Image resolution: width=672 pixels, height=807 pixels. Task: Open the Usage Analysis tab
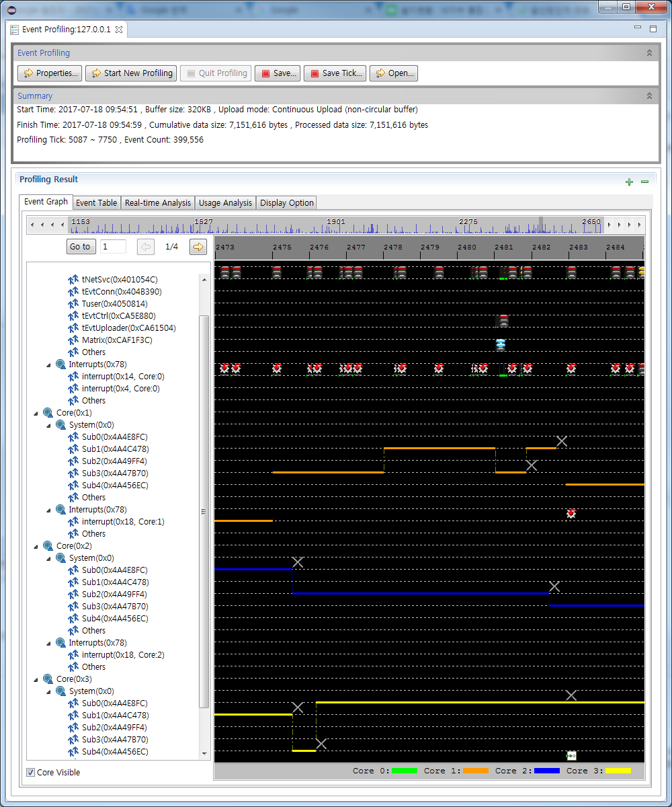click(x=225, y=202)
